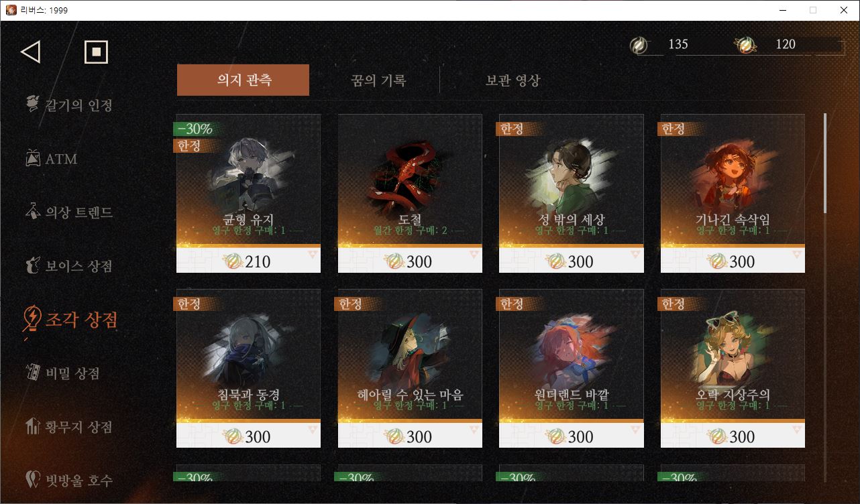Image resolution: width=860 pixels, height=504 pixels.
Task: Open the 성 밖의 세상 item card
Action: 572,194
